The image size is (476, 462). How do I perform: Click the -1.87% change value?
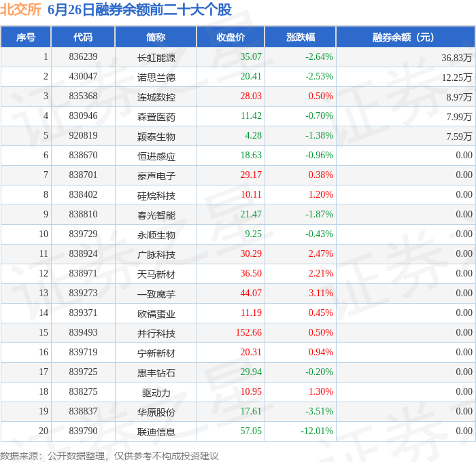point(319,215)
